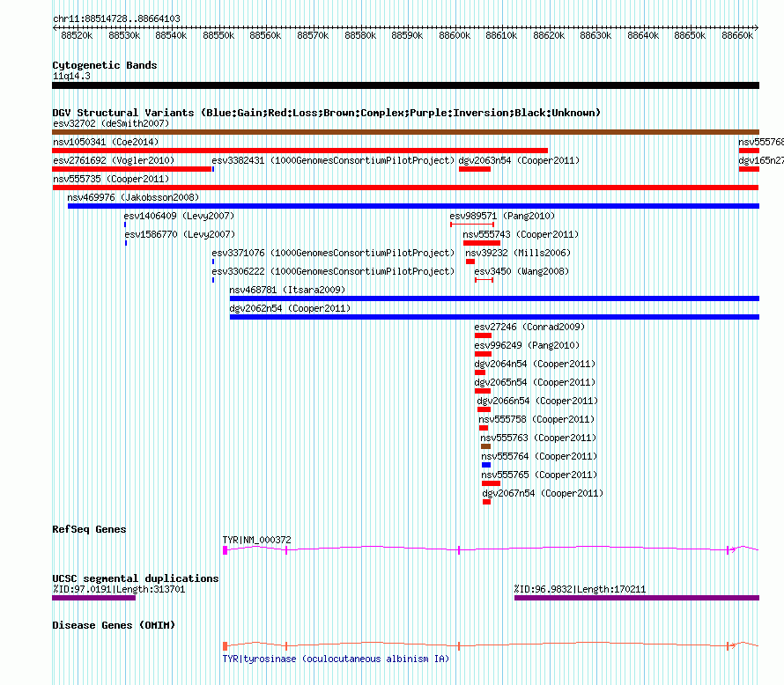Open nsv555735 (Cooper2011) variant label
The width and height of the screenshot is (784, 685).
click(x=111, y=179)
